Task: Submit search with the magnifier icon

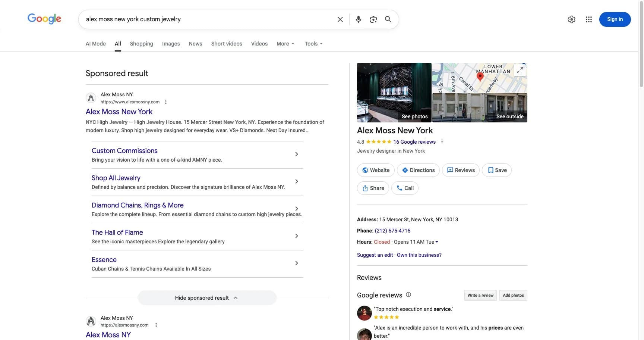Action: [388, 19]
